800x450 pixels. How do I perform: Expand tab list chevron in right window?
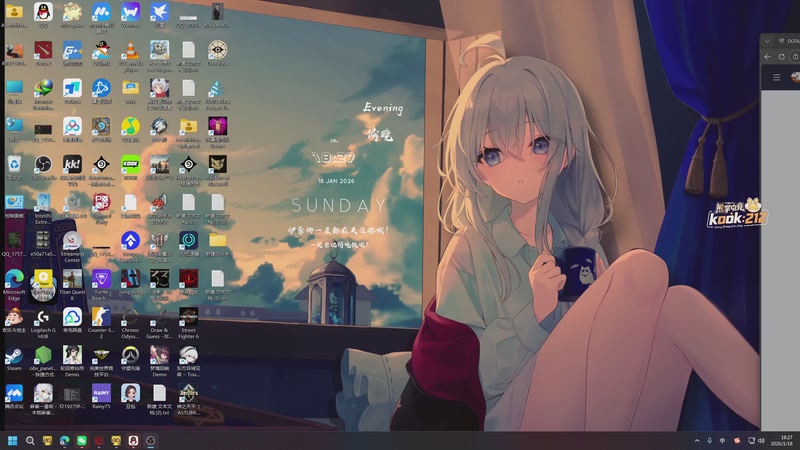[767, 41]
